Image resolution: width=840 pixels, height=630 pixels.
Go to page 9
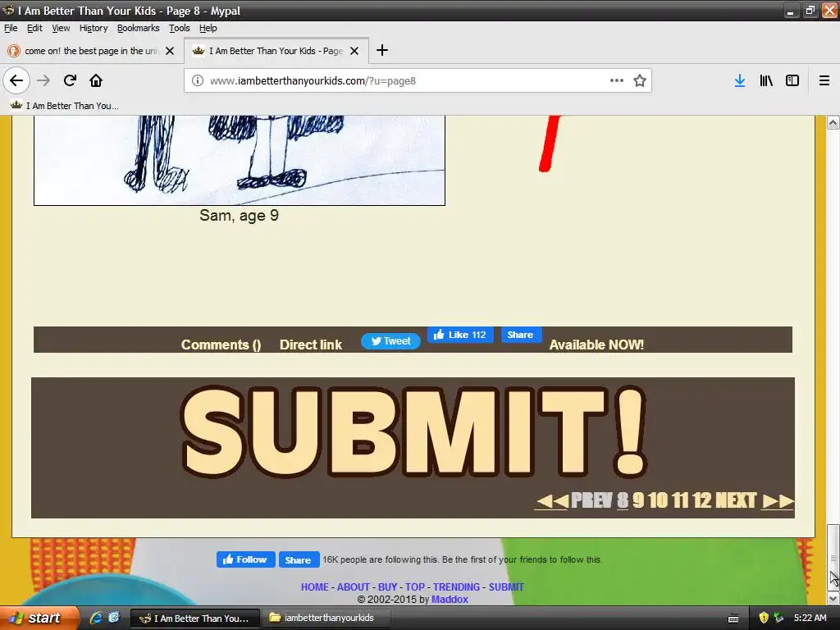(x=638, y=501)
